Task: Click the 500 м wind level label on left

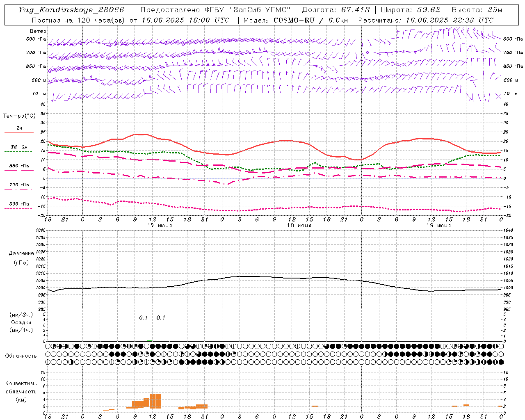Action: pos(39,80)
